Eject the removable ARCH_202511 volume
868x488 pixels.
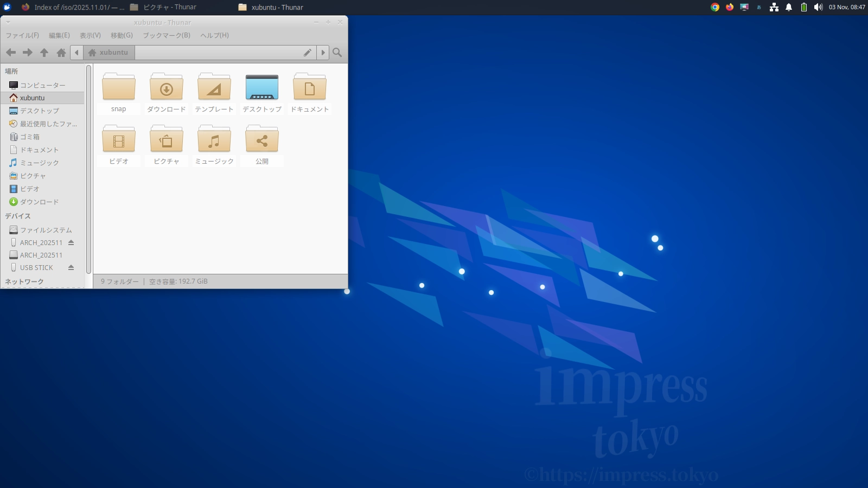coord(71,242)
